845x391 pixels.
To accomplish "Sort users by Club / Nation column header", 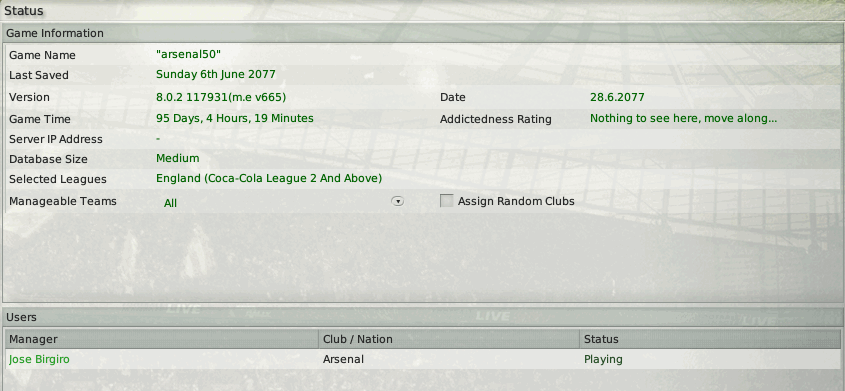I will click(x=449, y=339).
